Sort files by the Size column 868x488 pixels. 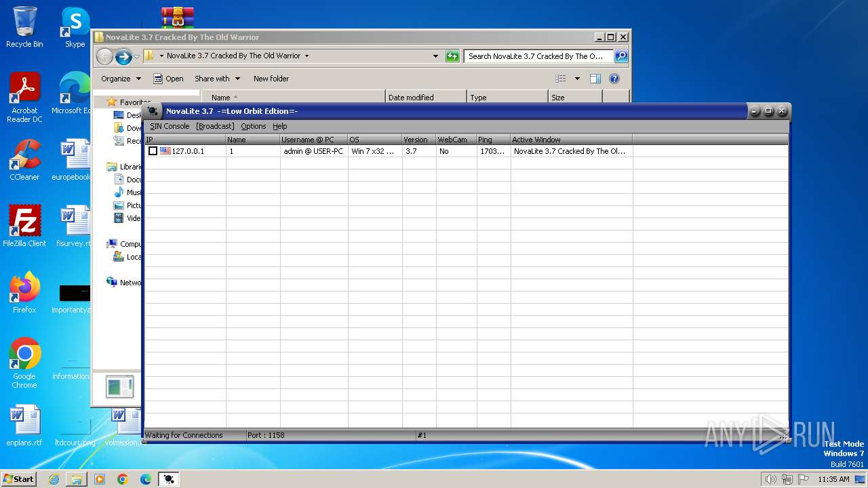(575, 98)
